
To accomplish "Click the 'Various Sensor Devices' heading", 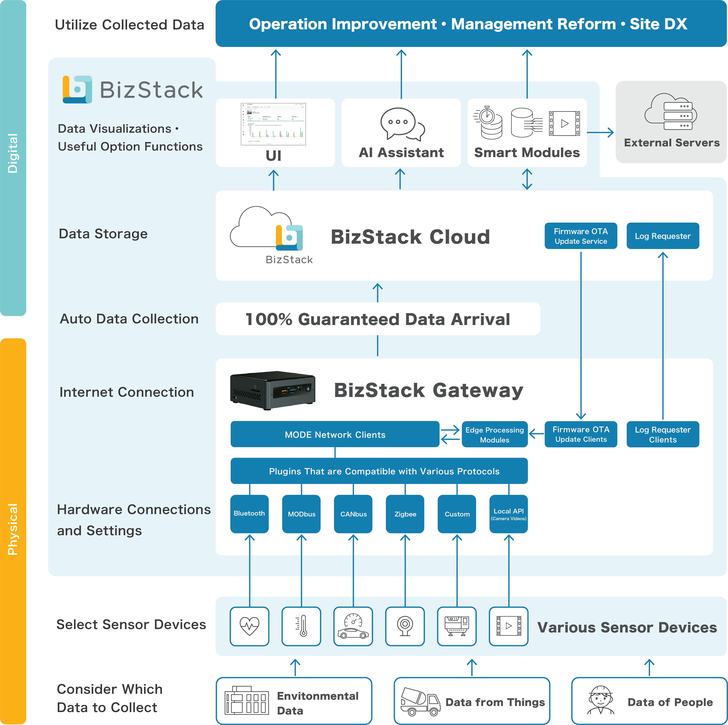I will (x=627, y=627).
